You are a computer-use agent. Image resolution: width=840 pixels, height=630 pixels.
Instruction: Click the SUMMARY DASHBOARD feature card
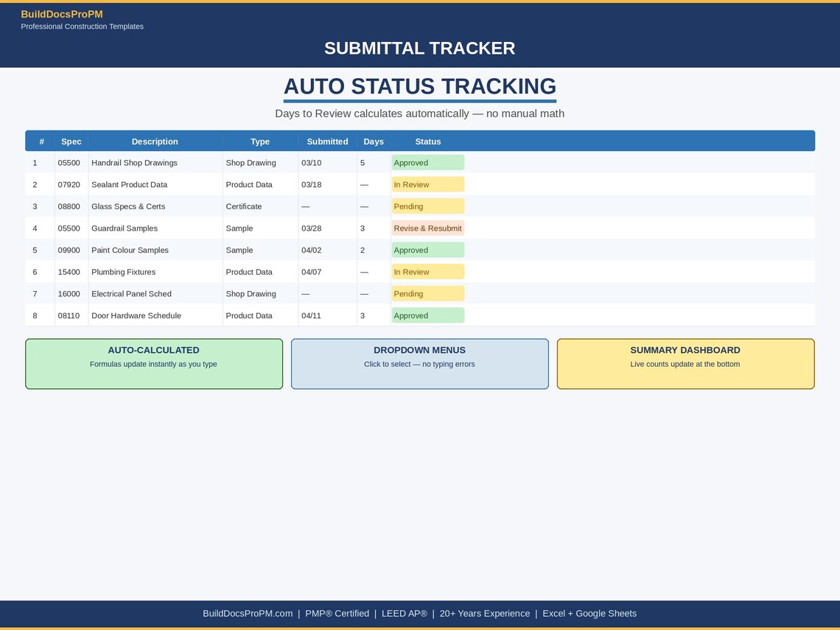tap(685, 364)
